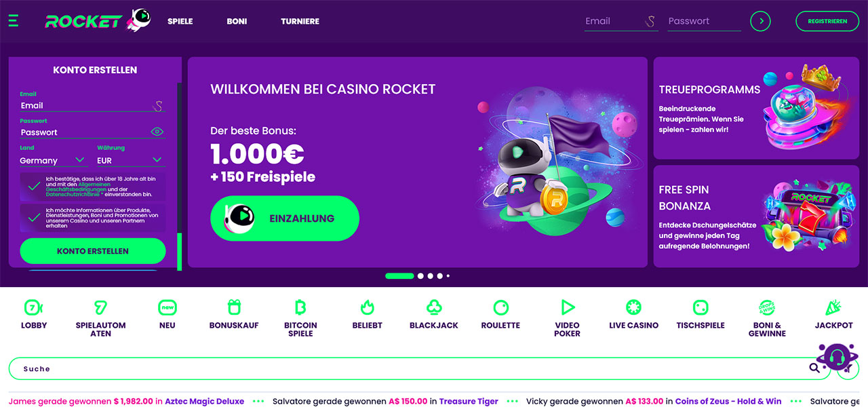This screenshot has height=420, width=868.
Task: Expand the Währung currency dropdown
Action: 131,160
